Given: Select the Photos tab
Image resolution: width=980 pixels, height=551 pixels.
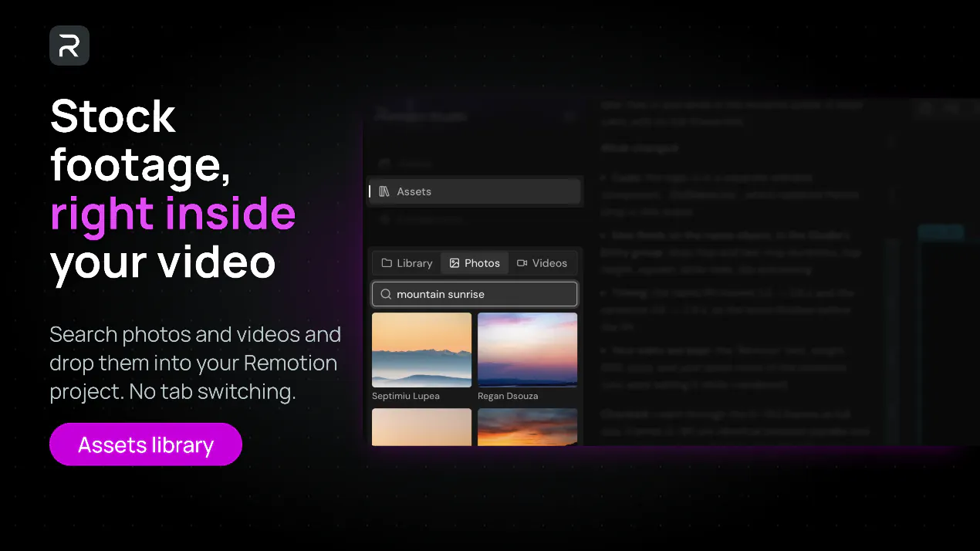Looking at the screenshot, I should point(475,263).
